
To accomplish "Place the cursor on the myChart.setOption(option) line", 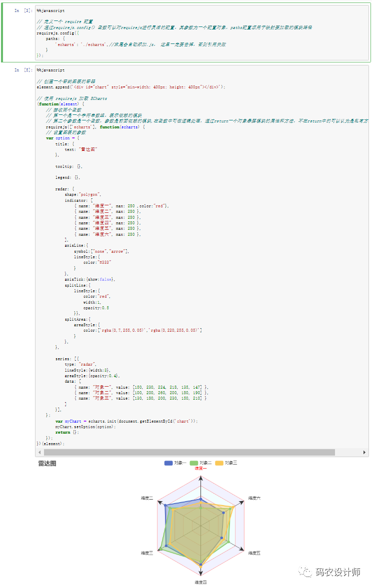I will click(x=85, y=427).
